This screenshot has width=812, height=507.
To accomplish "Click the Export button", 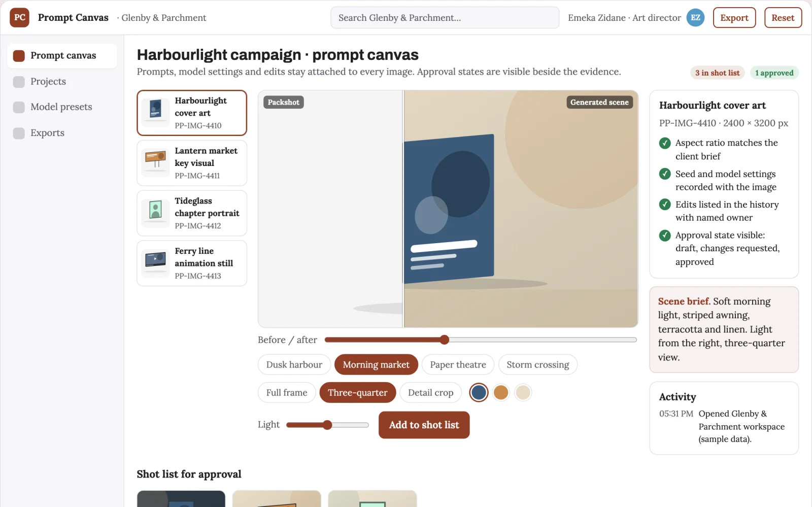I will click(x=734, y=18).
